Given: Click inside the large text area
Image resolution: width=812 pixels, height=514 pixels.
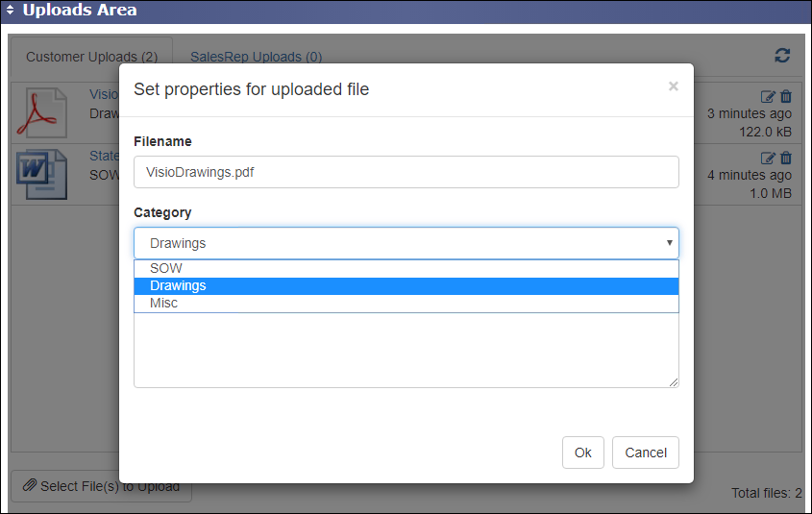Looking at the screenshot, I should click(406, 351).
